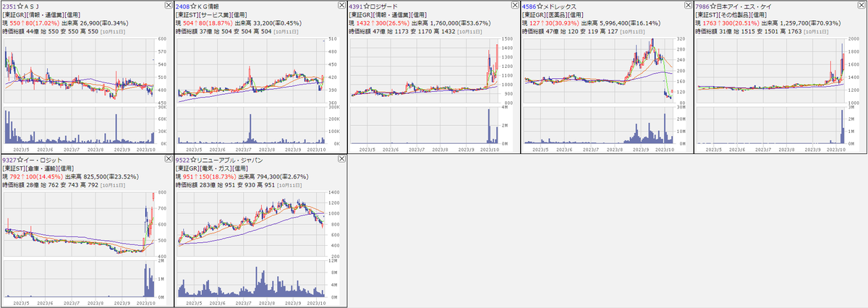Click the 4586 メドレックス volume bar chart
Screen dimensions: 868x308
(598, 126)
